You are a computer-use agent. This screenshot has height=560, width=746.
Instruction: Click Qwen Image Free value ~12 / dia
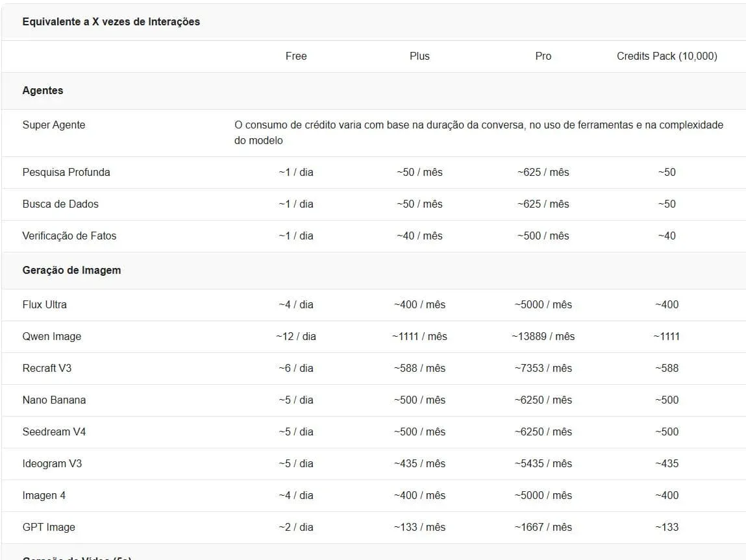(296, 337)
